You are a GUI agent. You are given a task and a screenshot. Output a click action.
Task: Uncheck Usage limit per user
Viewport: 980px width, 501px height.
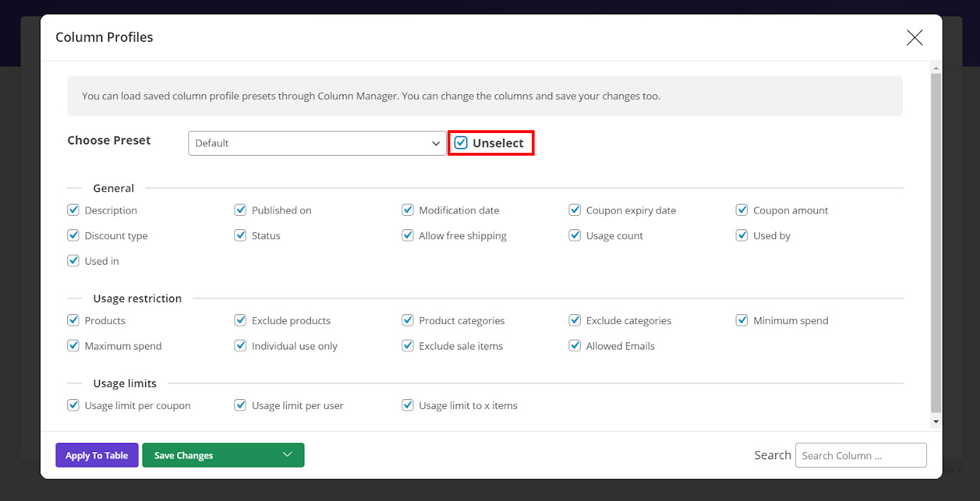tap(240, 405)
